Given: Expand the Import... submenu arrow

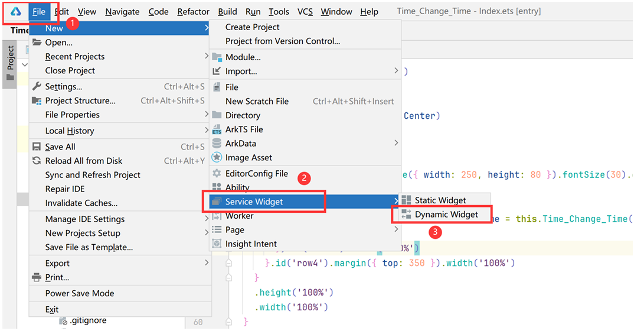Looking at the screenshot, I should (396, 71).
